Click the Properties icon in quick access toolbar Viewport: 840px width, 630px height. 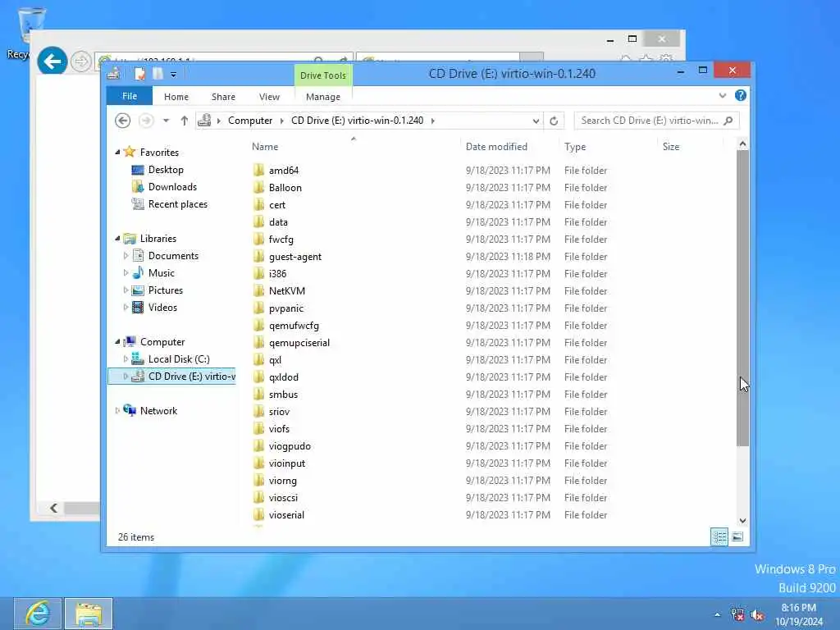pyautogui.click(x=139, y=74)
